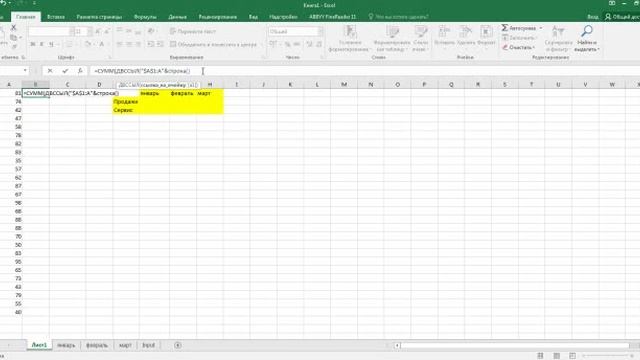Cancel formula entry with the X icon
Viewport: 640px width, 360px height.
[x=50, y=71]
